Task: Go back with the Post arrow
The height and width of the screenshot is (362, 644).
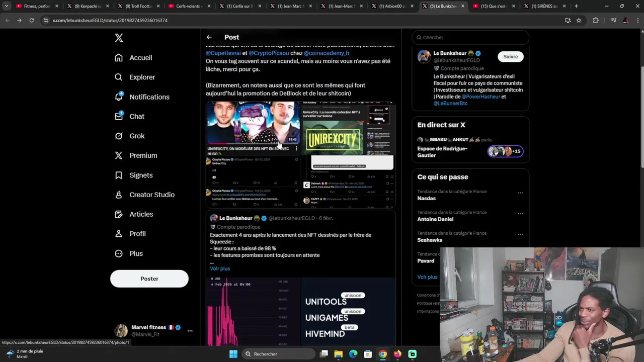Action: pos(209,37)
